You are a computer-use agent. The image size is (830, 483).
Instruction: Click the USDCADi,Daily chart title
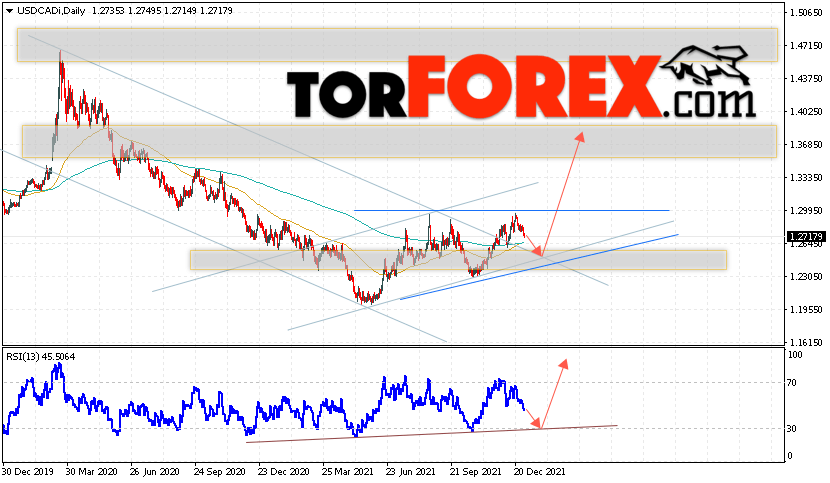[x=51, y=11]
